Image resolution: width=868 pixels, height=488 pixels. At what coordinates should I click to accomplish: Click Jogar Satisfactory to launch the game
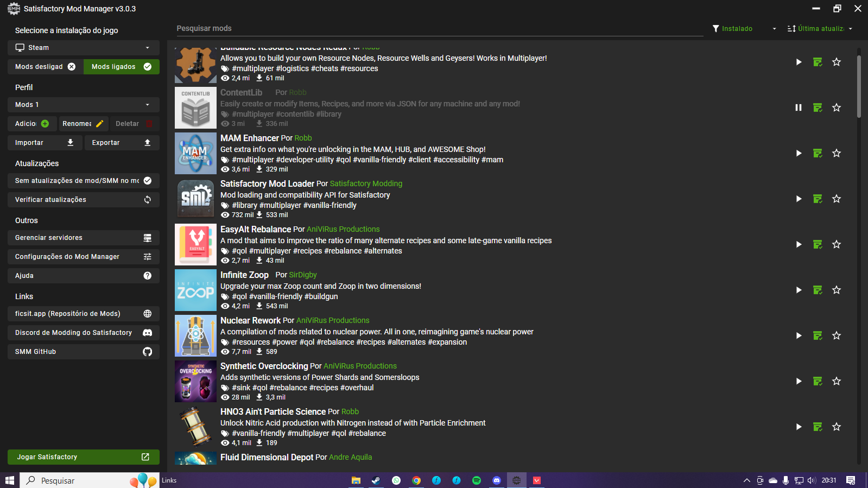pos(84,457)
